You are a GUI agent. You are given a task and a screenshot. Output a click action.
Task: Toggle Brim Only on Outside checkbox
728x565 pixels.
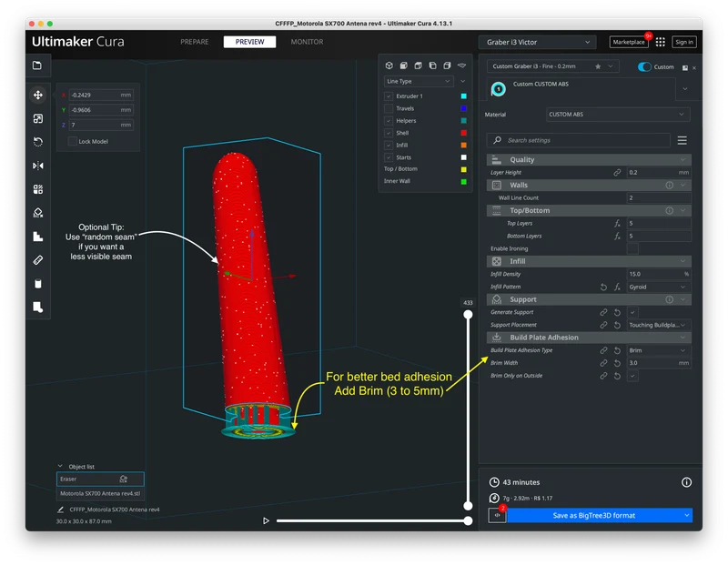632,376
